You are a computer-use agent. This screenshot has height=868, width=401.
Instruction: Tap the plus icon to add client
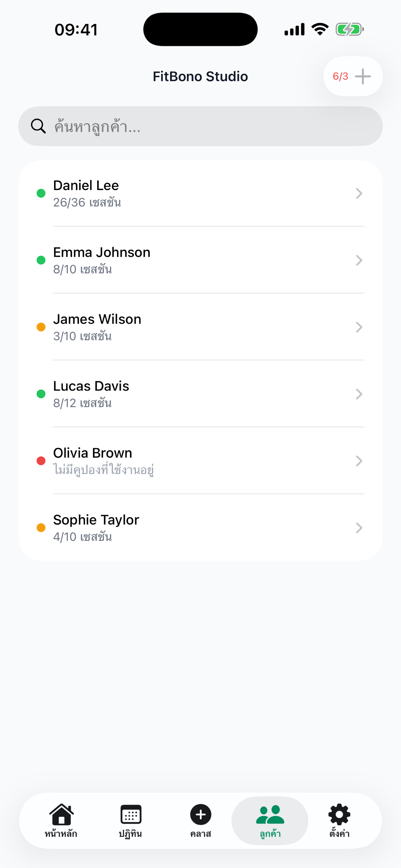(363, 77)
